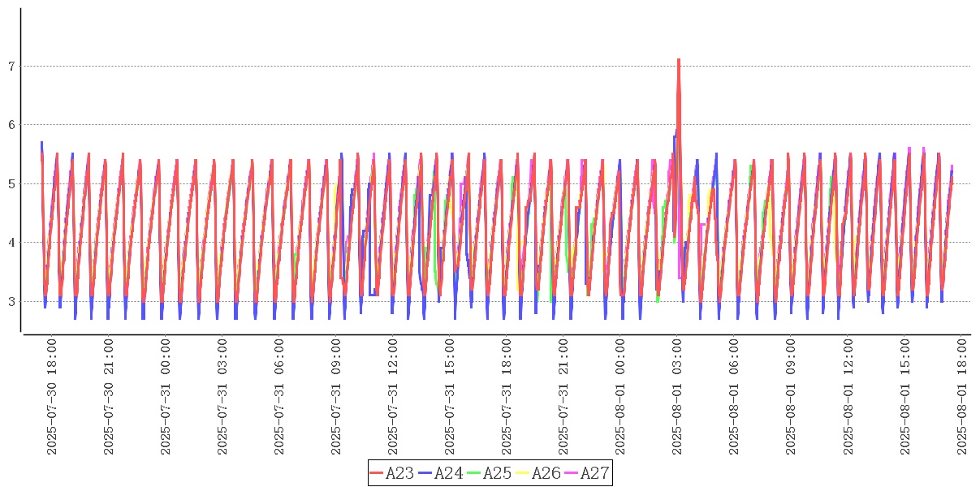Click the red spike peak above 7
Image resolution: width=980 pixels, height=487 pixels.
[x=678, y=60]
